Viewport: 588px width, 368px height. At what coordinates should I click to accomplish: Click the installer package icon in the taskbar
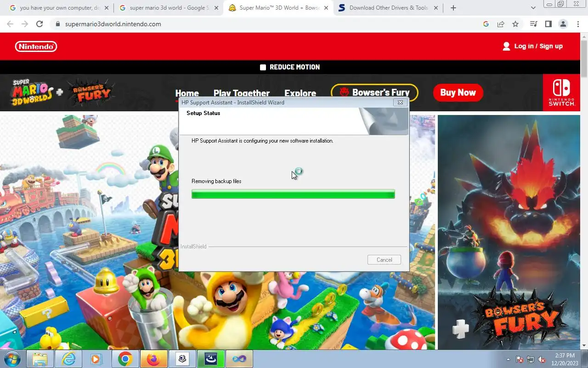click(x=182, y=359)
